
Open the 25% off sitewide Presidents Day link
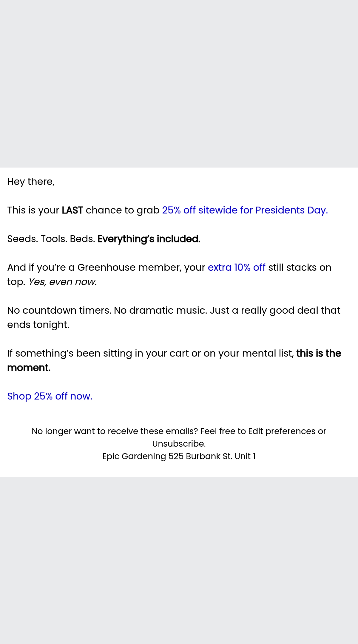245,210
